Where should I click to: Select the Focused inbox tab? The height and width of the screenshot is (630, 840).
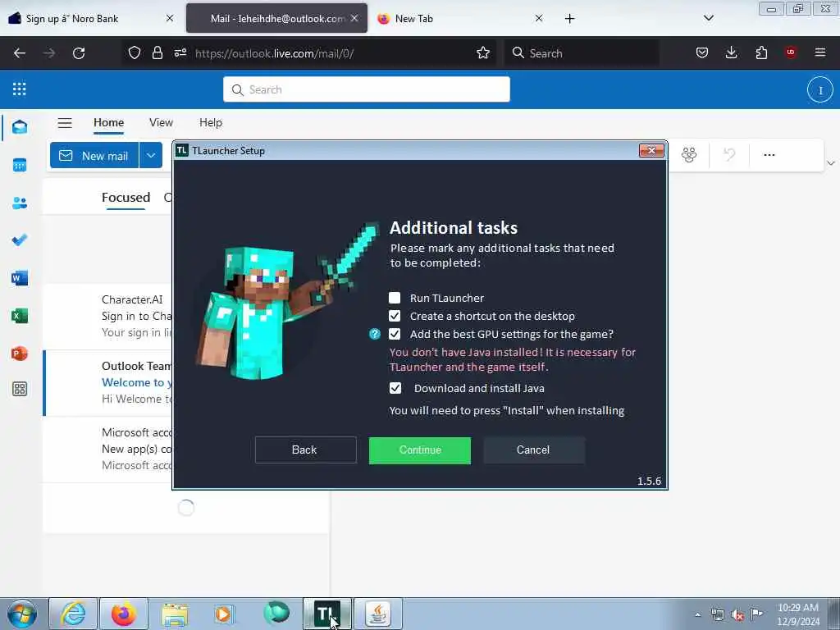[126, 198]
